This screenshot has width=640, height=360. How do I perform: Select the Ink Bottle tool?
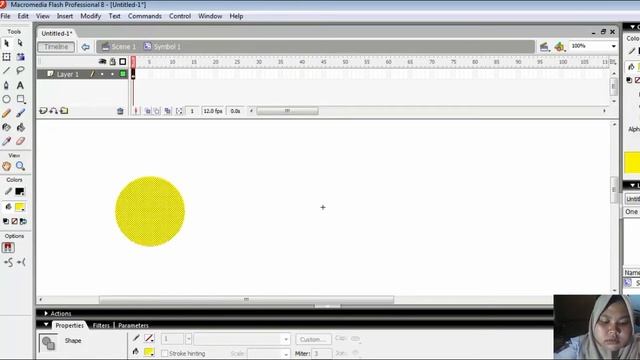(7, 127)
